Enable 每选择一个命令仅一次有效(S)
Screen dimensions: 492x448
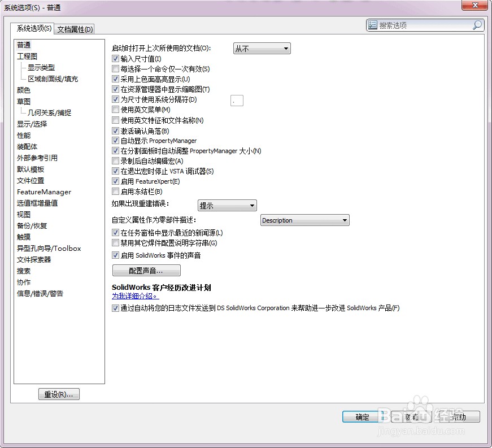pyautogui.click(x=115, y=69)
